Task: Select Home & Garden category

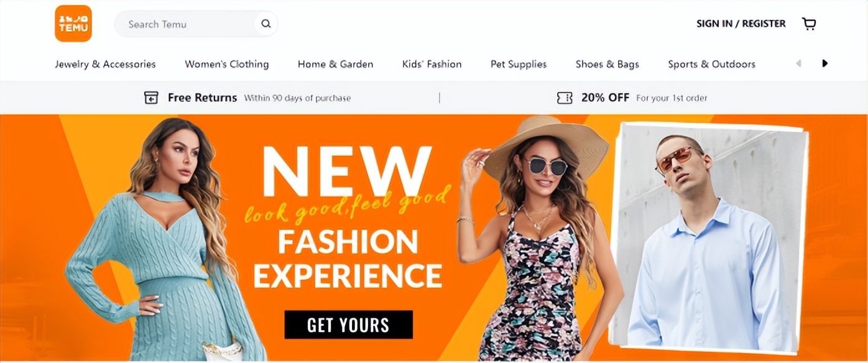Action: 336,64
